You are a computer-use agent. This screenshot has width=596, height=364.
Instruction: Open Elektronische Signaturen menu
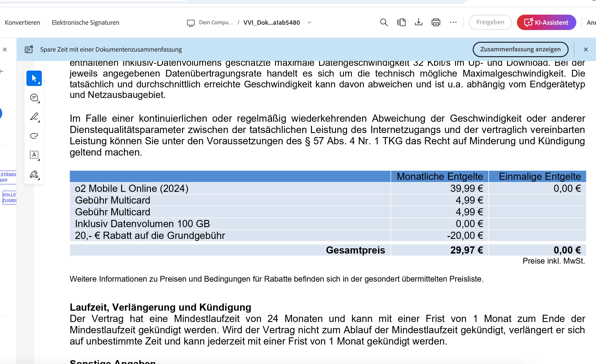click(85, 23)
